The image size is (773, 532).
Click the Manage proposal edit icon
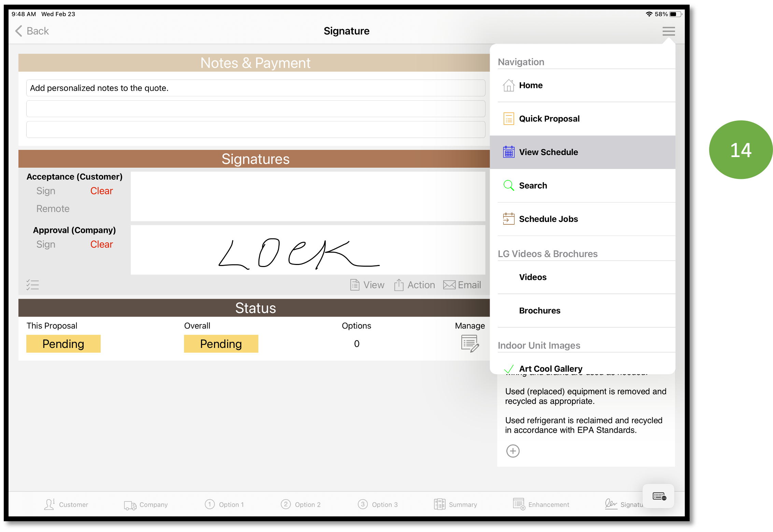470,344
